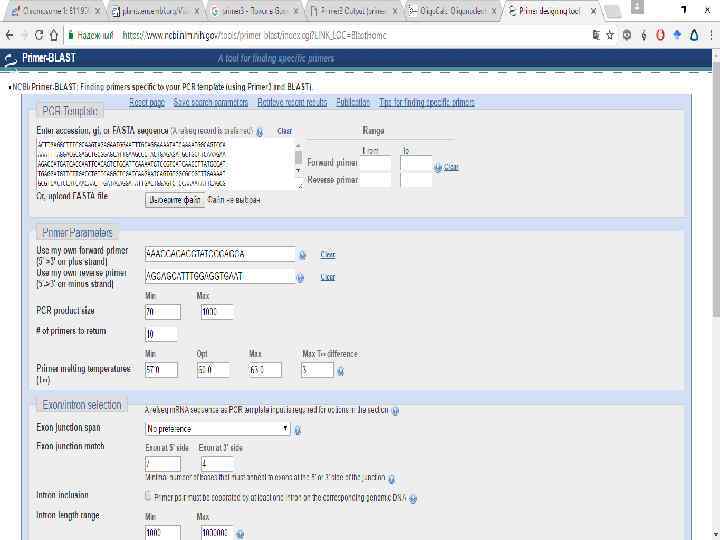Open the Publication link
This screenshot has width=720, height=540.
click(353, 102)
